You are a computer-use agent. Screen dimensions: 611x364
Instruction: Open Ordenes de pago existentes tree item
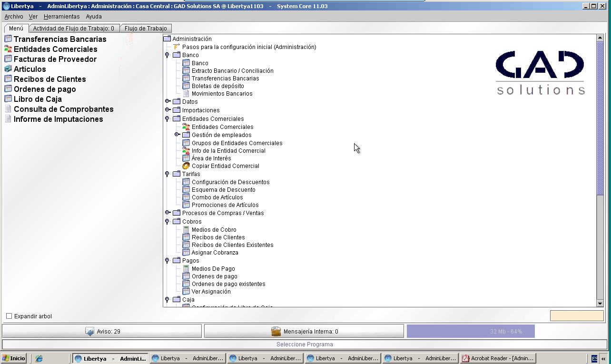228,284
